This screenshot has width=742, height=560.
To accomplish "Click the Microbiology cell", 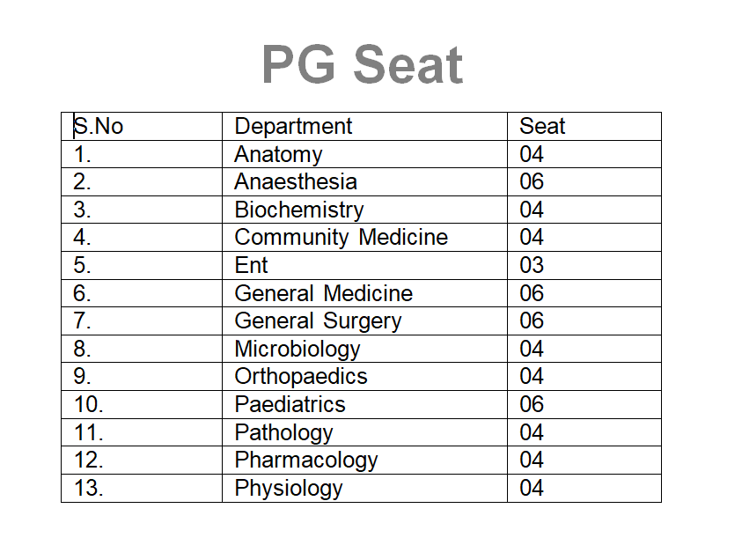I will coord(298,350).
